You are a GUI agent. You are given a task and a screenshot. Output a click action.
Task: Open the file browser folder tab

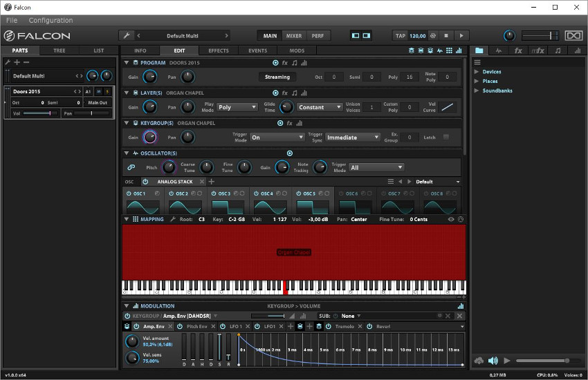[479, 50]
